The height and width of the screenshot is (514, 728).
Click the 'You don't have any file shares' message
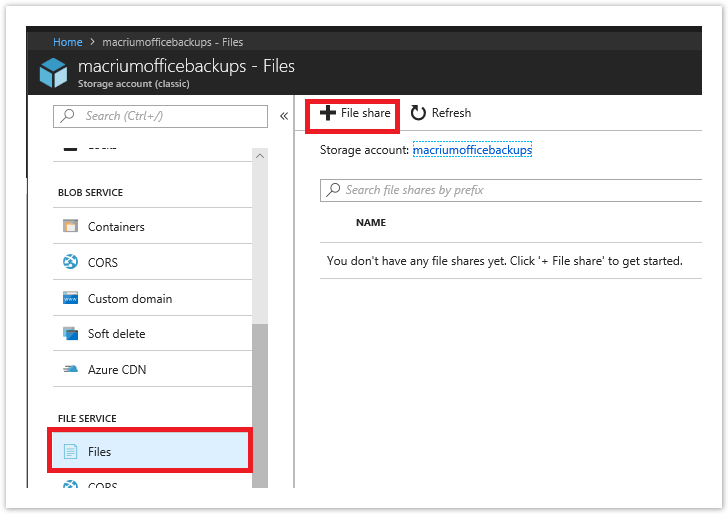(x=505, y=261)
